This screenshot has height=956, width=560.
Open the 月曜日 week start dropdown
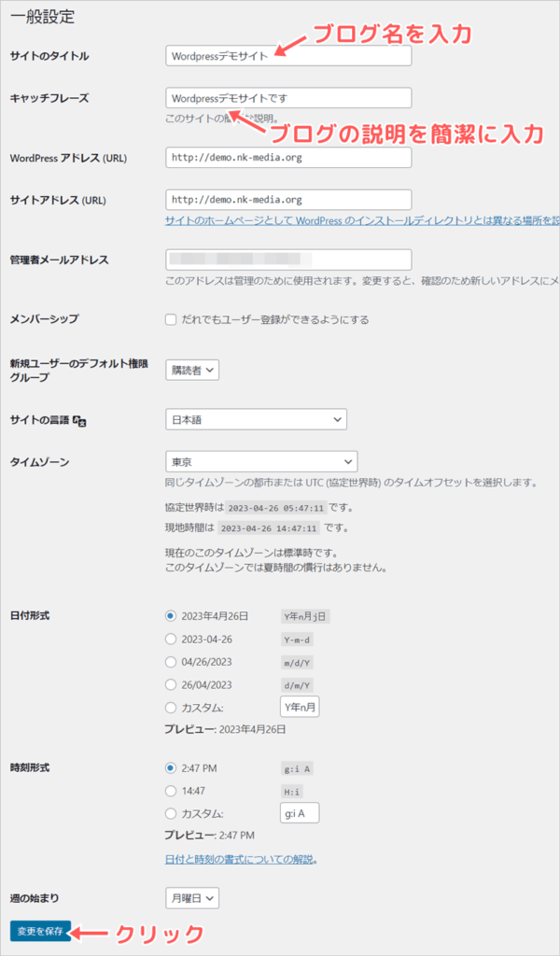click(x=192, y=898)
